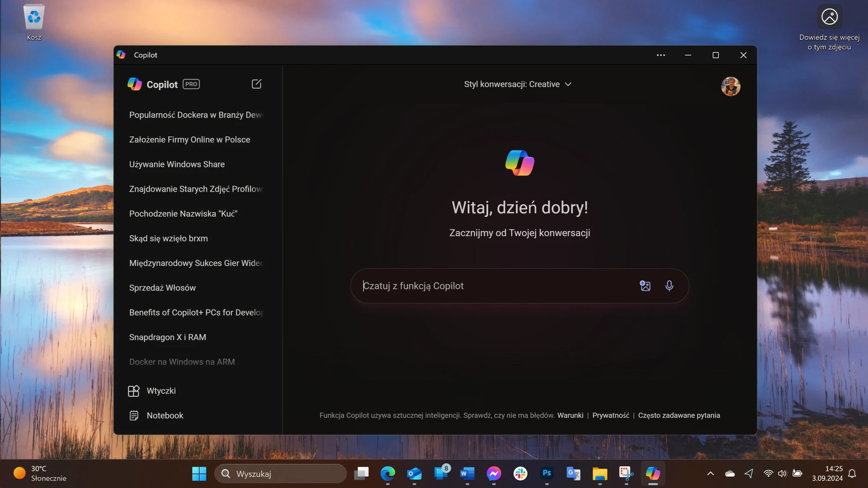Viewport: 868px width, 488px height.
Task: Open Messenger from the taskbar
Action: pos(494,474)
